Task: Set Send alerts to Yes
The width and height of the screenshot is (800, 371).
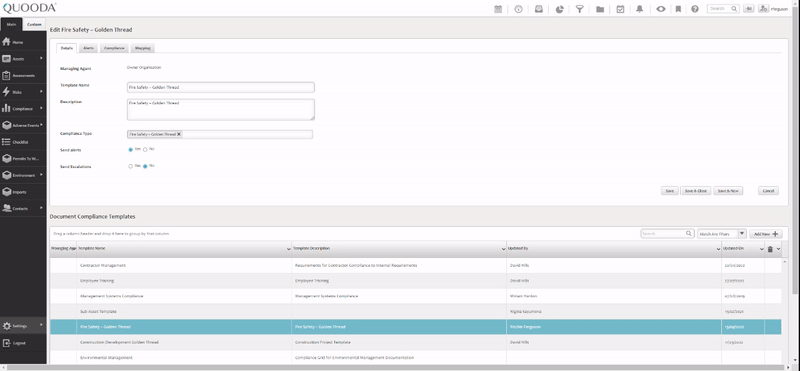Action: pyautogui.click(x=131, y=150)
